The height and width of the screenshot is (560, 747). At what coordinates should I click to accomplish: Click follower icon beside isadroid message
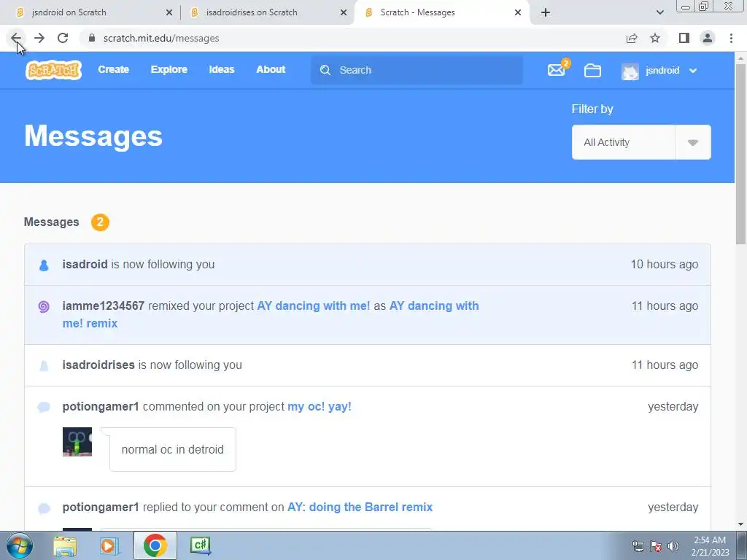[44, 265]
